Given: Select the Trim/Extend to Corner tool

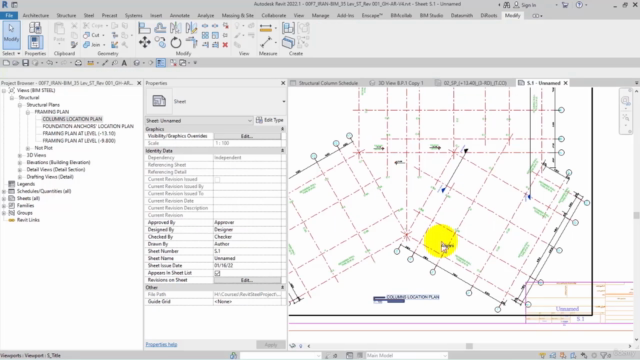Looking at the screenshot, I should [x=191, y=42].
